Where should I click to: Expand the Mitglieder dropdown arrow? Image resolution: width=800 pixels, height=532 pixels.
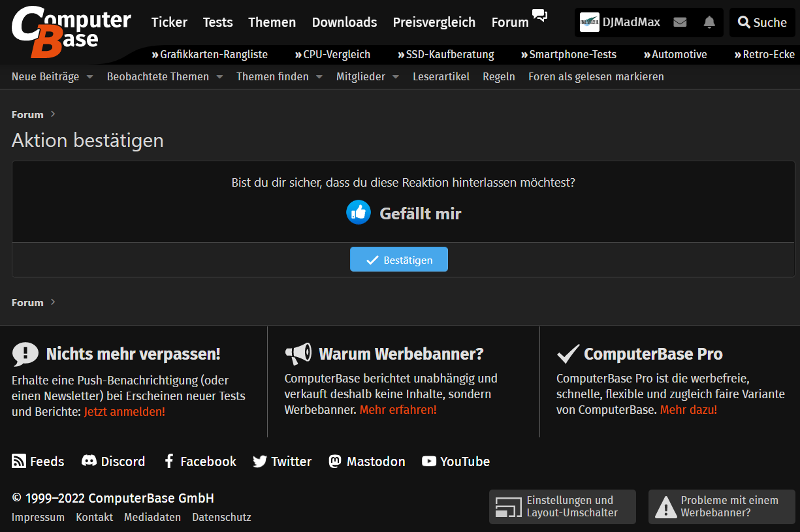tap(396, 77)
